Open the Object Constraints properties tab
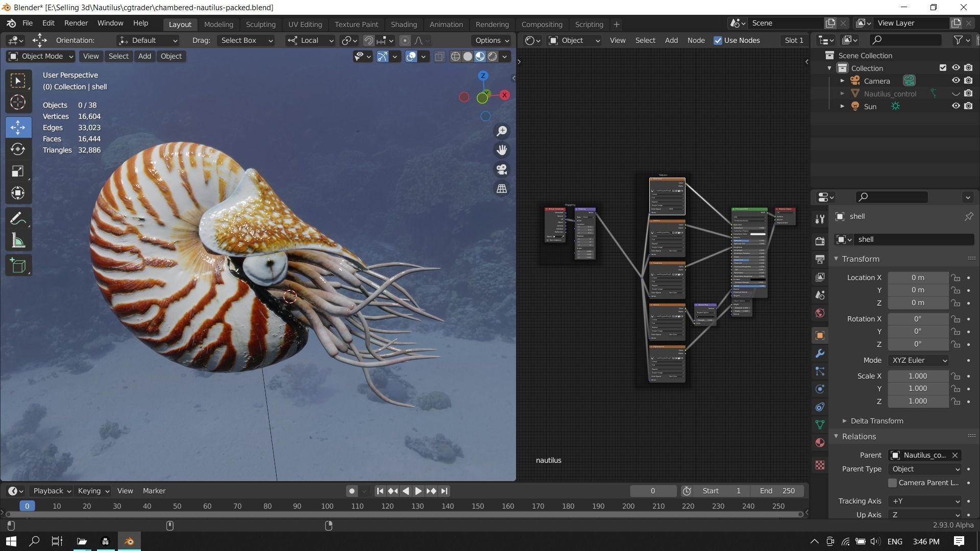 820,407
